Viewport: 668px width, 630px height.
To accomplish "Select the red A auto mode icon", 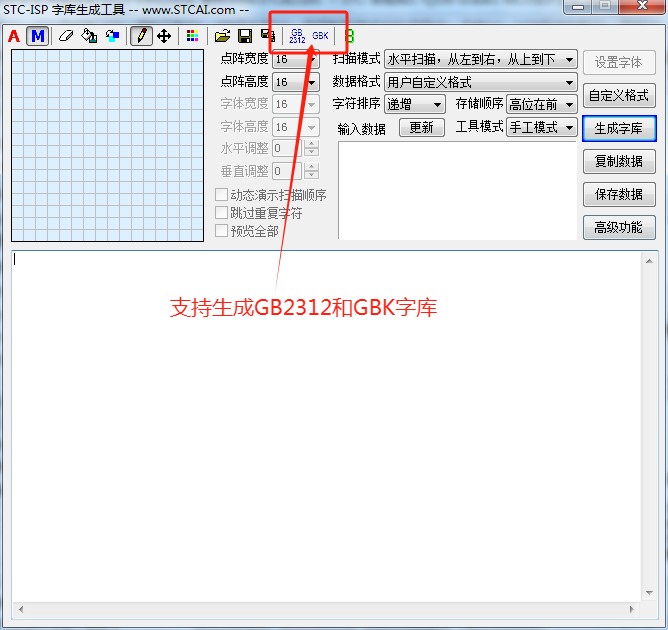I will pos(14,36).
